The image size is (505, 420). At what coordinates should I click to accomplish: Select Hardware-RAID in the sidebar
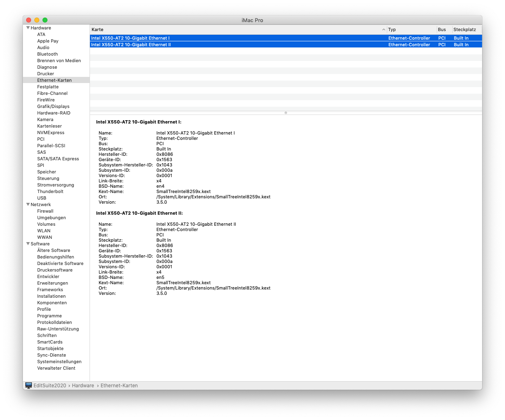(x=54, y=113)
